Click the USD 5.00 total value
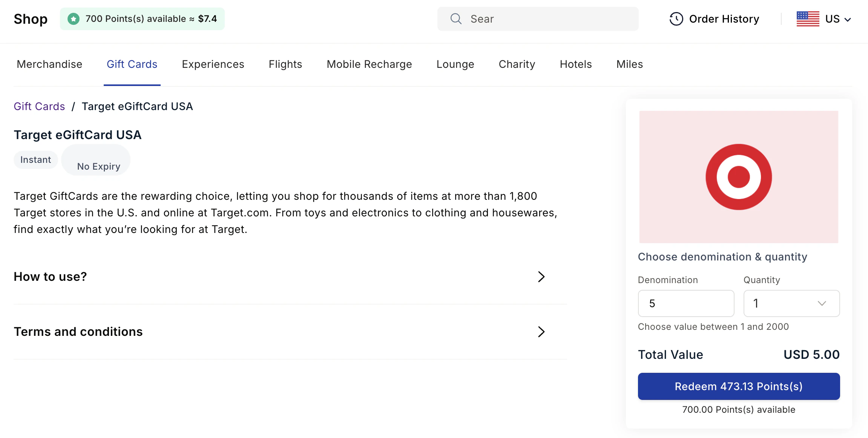Image resolution: width=868 pixels, height=438 pixels. (811, 355)
